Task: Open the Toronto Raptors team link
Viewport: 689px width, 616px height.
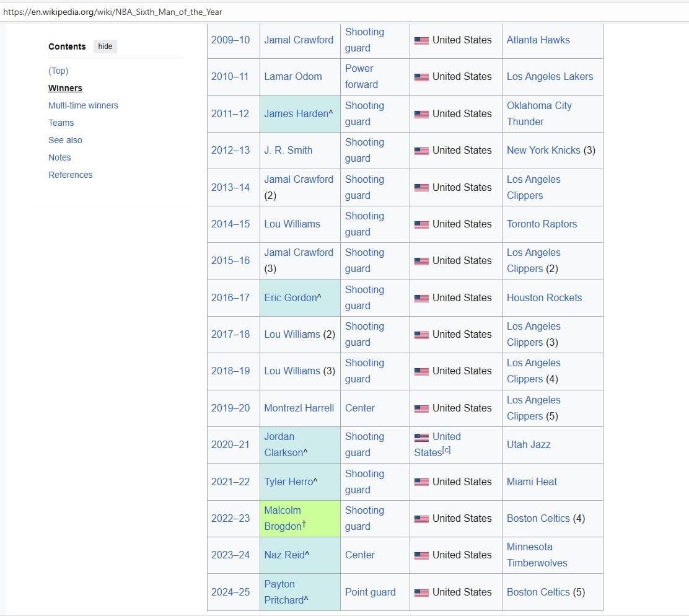Action: (x=542, y=224)
